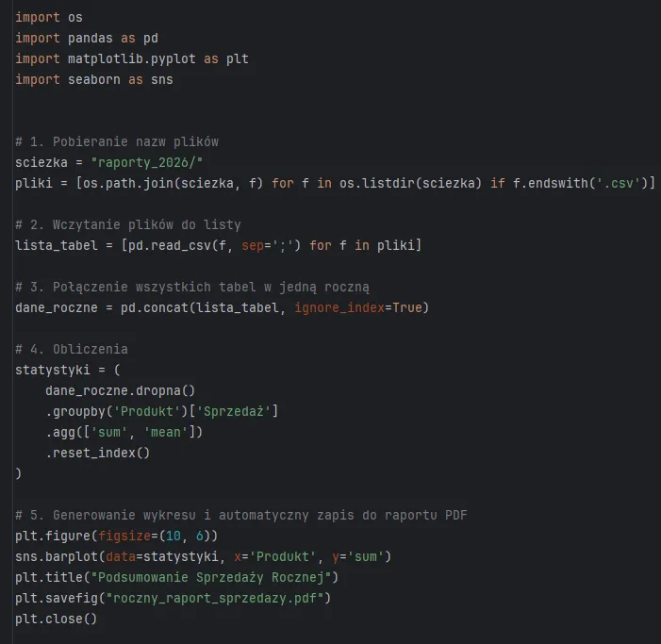Viewport: 661px width, 644px height.
Task: Click the 'import os' line
Action: [x=49, y=17]
